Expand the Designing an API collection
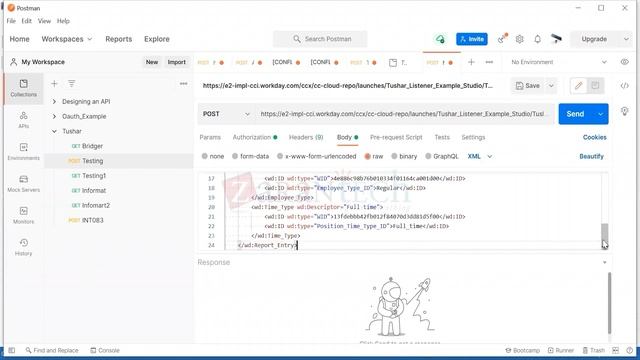640x360 pixels. 54,101
